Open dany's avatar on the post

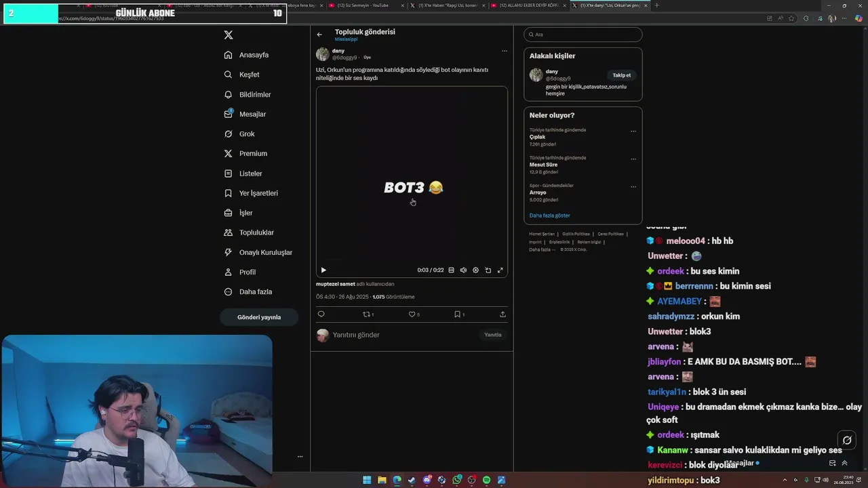coord(322,54)
